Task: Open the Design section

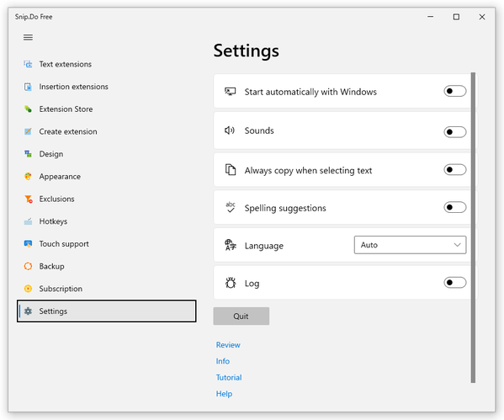Action: (x=50, y=154)
